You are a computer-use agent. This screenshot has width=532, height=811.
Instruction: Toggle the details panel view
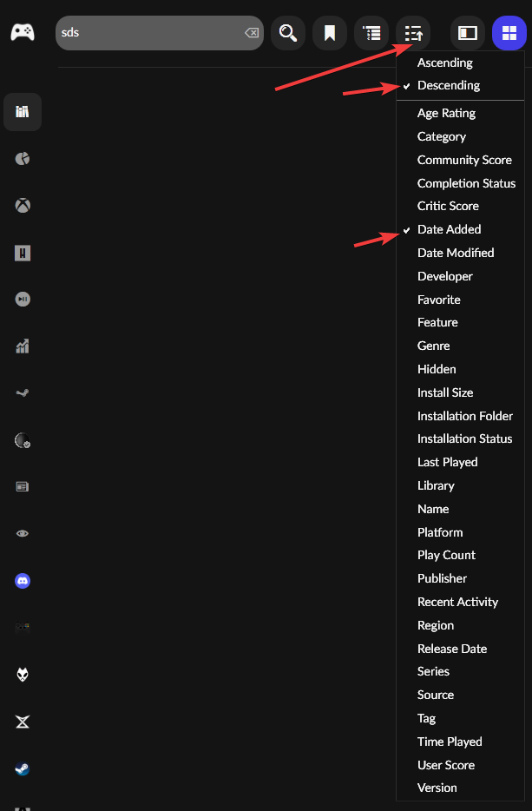466,32
